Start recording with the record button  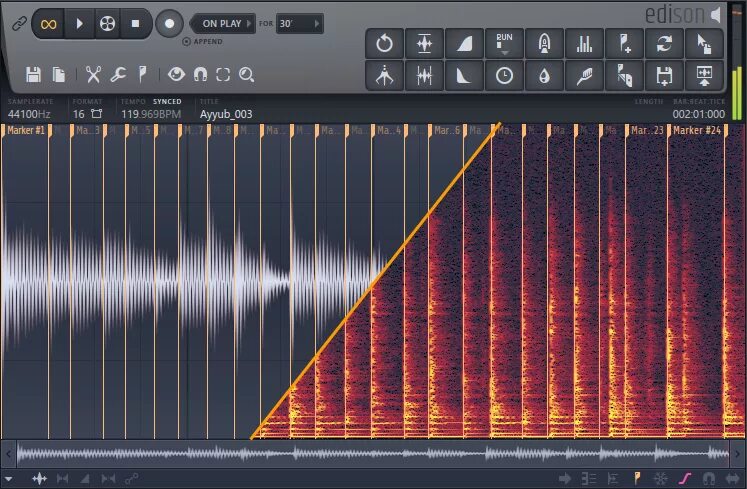pyautogui.click(x=169, y=24)
